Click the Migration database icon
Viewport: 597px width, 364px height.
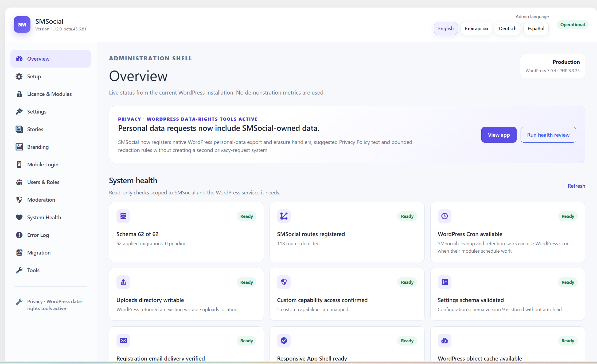[19, 253]
